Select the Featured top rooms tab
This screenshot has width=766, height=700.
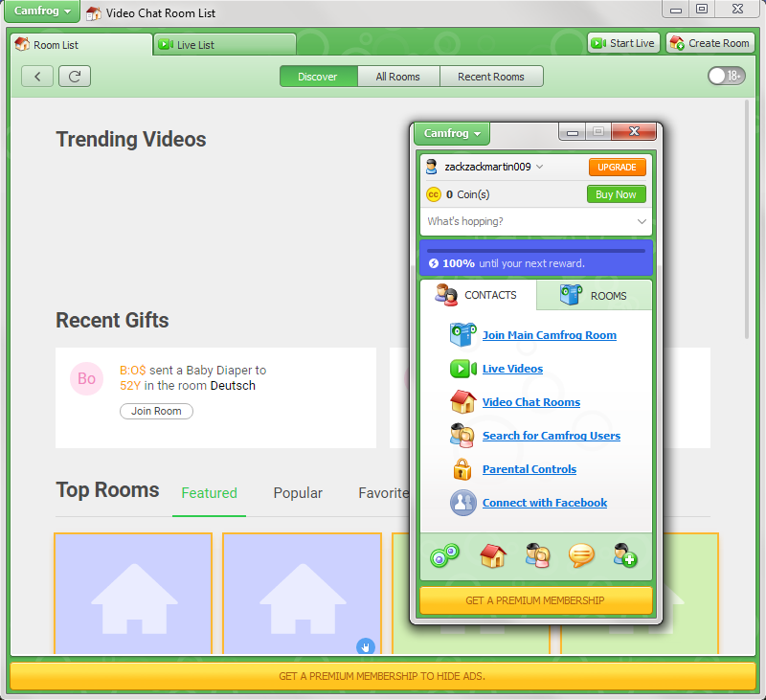pyautogui.click(x=209, y=493)
